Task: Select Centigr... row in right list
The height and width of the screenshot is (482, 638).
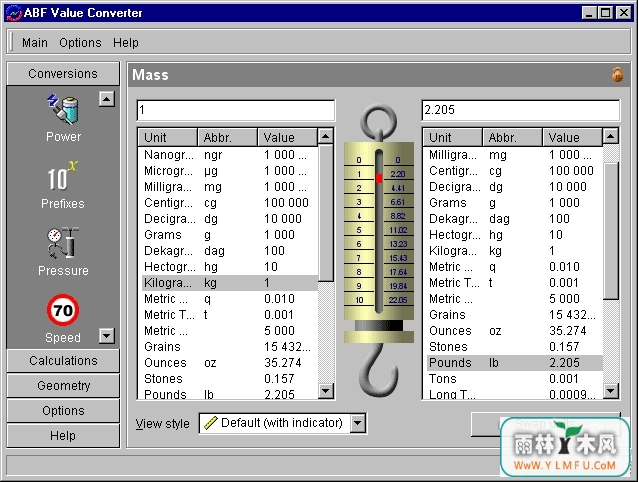Action: click(x=513, y=171)
